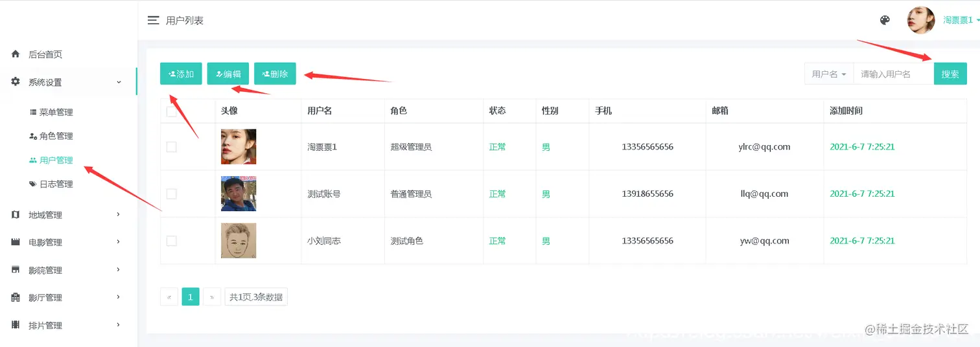
Task: Click the gear icon beside 系统设置
Action: pyautogui.click(x=16, y=82)
